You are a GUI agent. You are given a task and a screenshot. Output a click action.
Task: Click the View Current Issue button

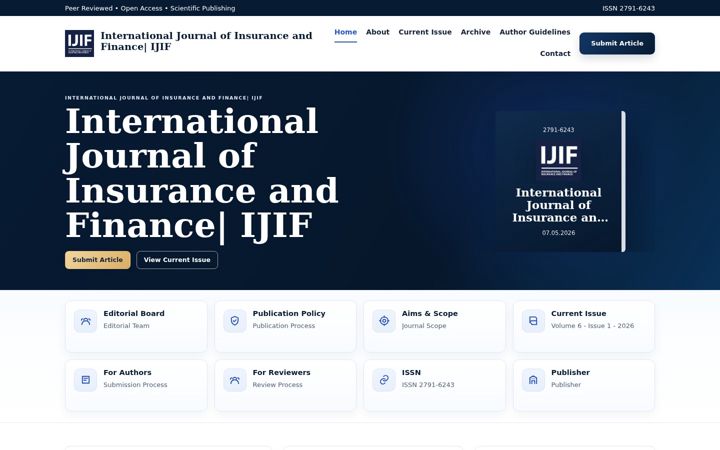point(177,260)
